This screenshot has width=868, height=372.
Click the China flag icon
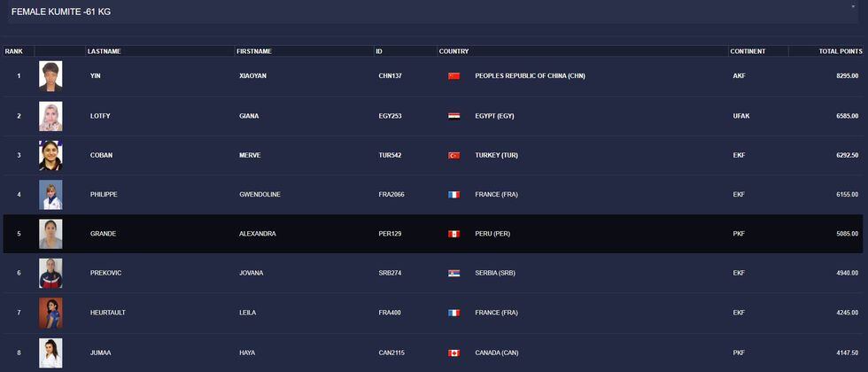(x=454, y=76)
